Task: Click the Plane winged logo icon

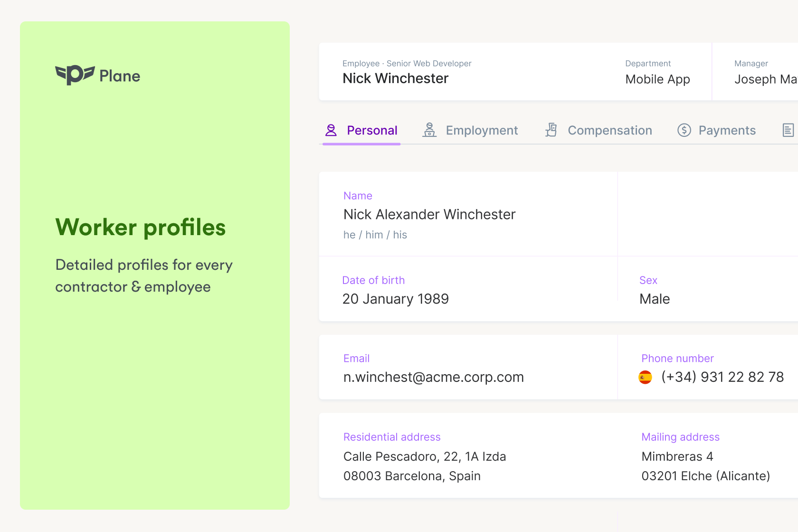Action: (75, 75)
